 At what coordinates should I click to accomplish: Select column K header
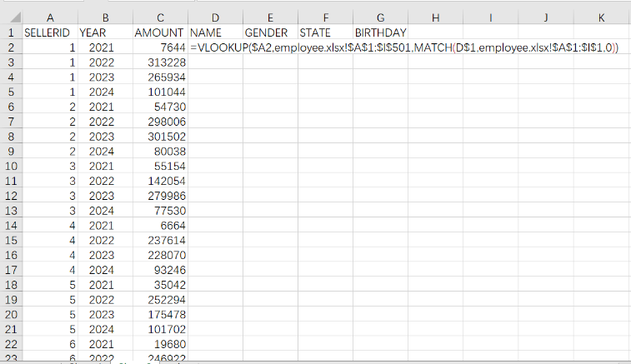click(x=601, y=17)
